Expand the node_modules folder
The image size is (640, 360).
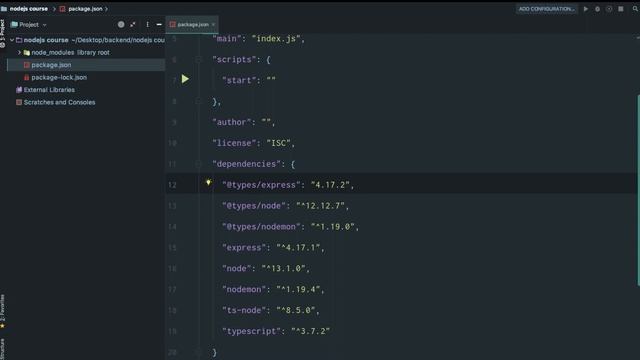coord(19,53)
